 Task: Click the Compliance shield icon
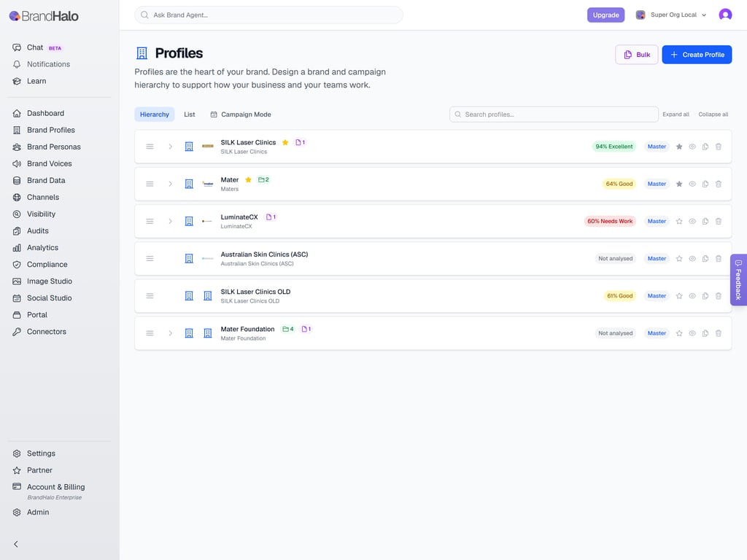17,264
